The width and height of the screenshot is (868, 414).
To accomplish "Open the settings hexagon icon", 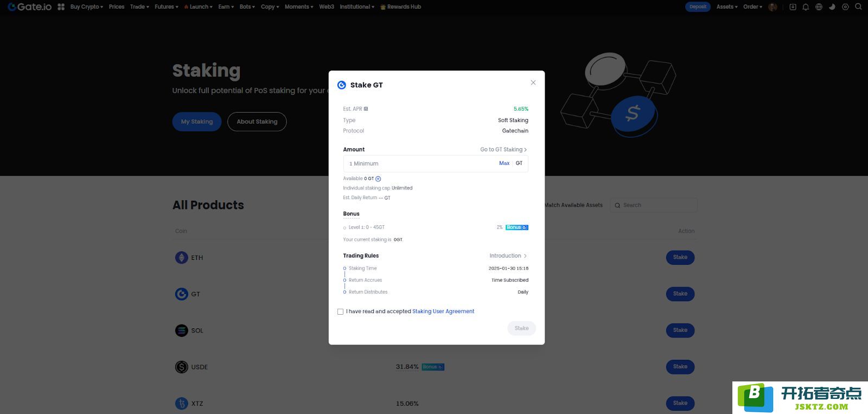I will pos(845,7).
